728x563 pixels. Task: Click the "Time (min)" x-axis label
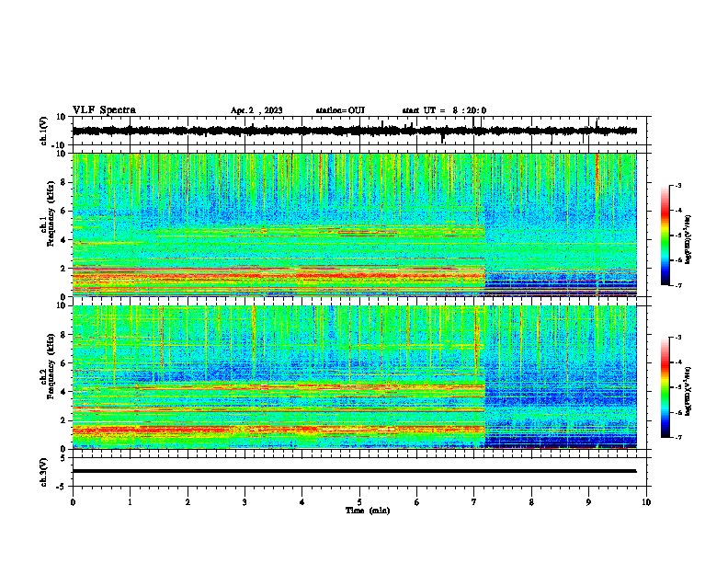click(368, 511)
